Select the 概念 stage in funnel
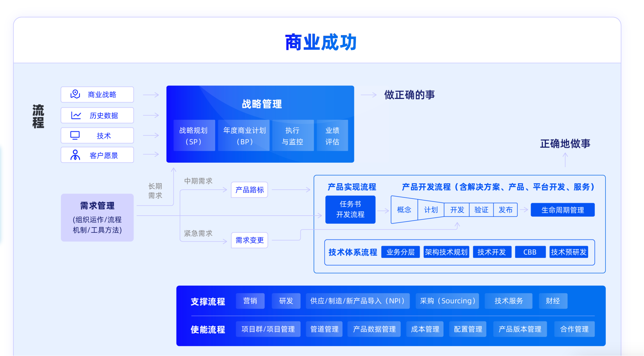The width and height of the screenshot is (644, 356). [404, 210]
